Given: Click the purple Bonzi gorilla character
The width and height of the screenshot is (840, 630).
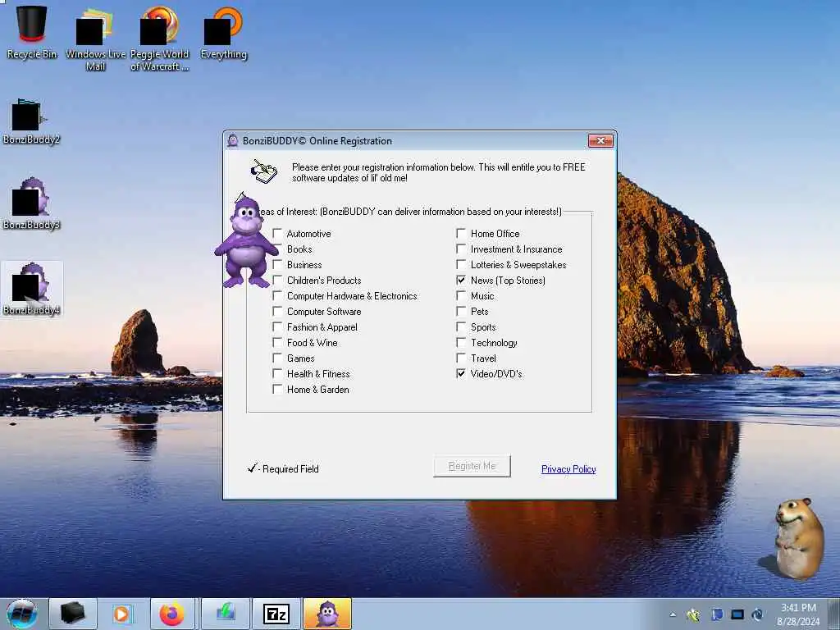Looking at the screenshot, I should tap(246, 241).
